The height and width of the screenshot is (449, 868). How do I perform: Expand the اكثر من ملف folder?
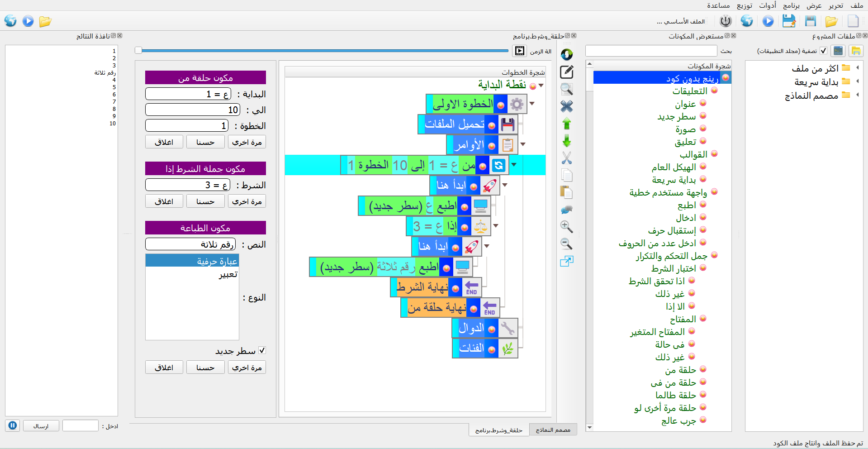[859, 67]
